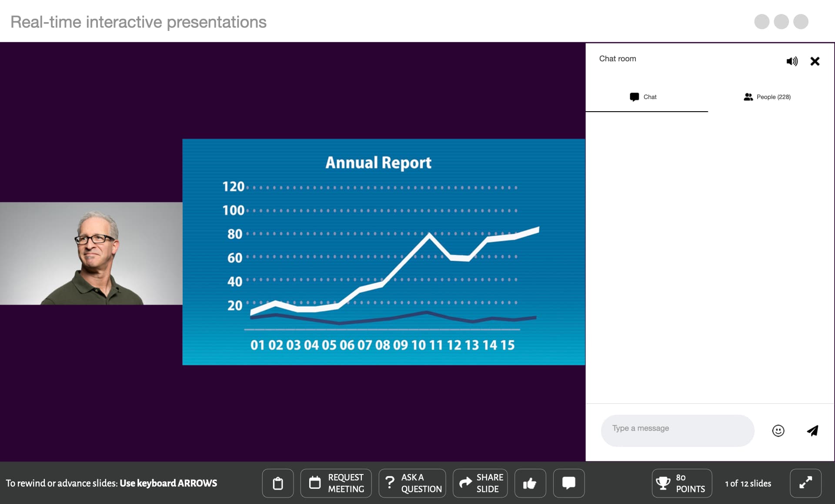The image size is (835, 504).
Task: Open the chat bubble icon in toolbar
Action: 568,483
